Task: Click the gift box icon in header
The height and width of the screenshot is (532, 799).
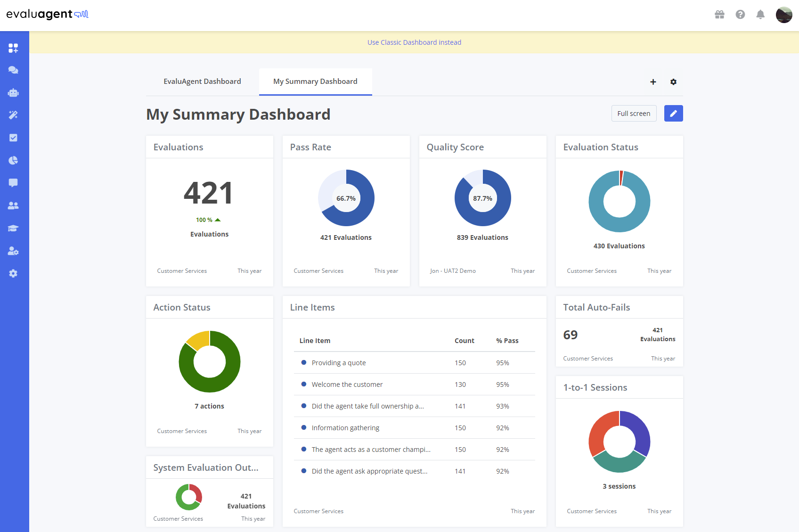Action: pos(719,15)
